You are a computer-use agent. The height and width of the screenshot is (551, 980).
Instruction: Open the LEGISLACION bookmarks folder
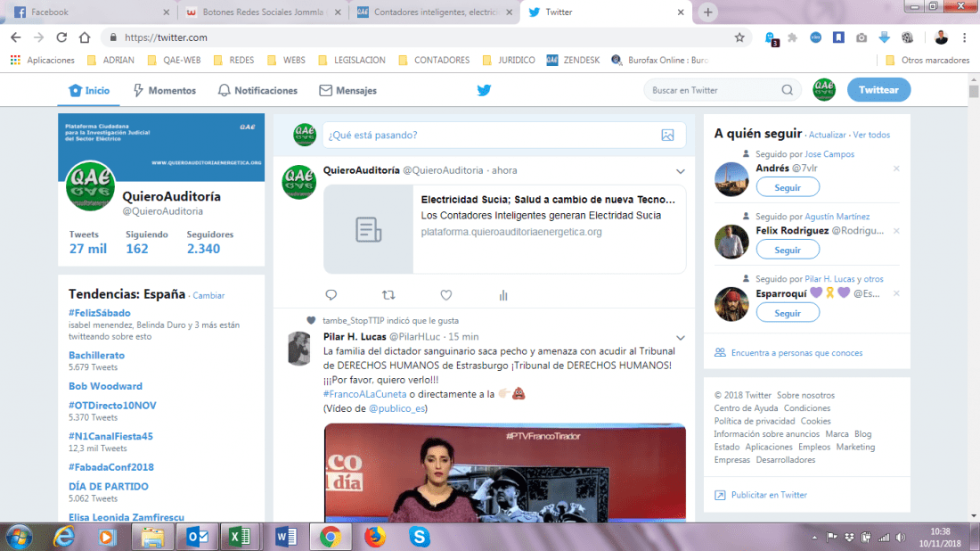coord(352,60)
